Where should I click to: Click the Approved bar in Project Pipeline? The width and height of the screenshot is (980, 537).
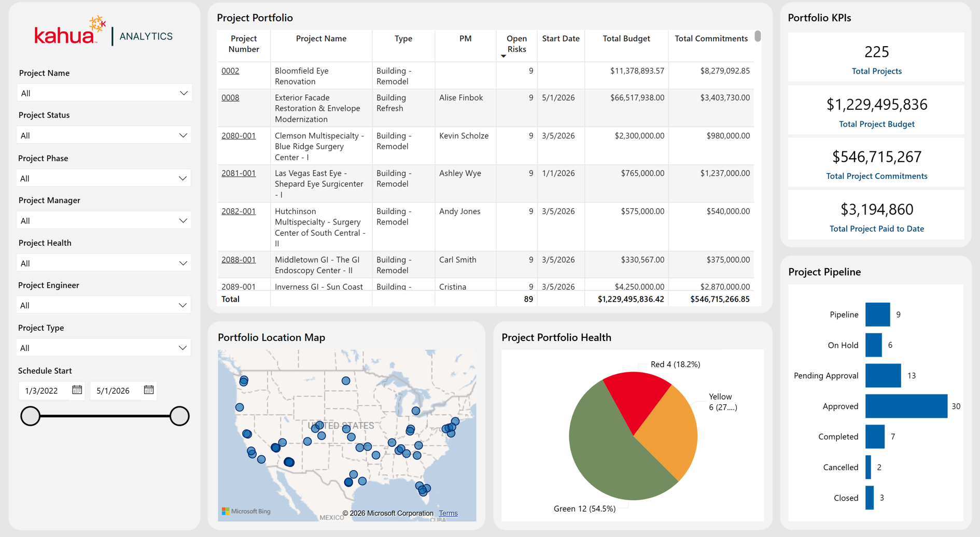tap(906, 406)
